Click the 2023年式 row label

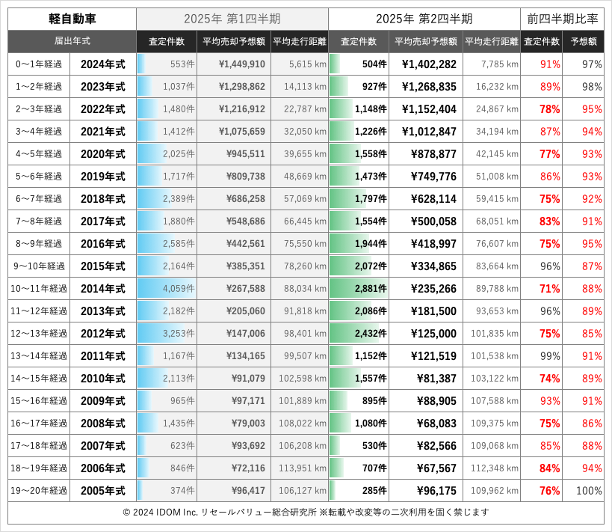tap(103, 87)
